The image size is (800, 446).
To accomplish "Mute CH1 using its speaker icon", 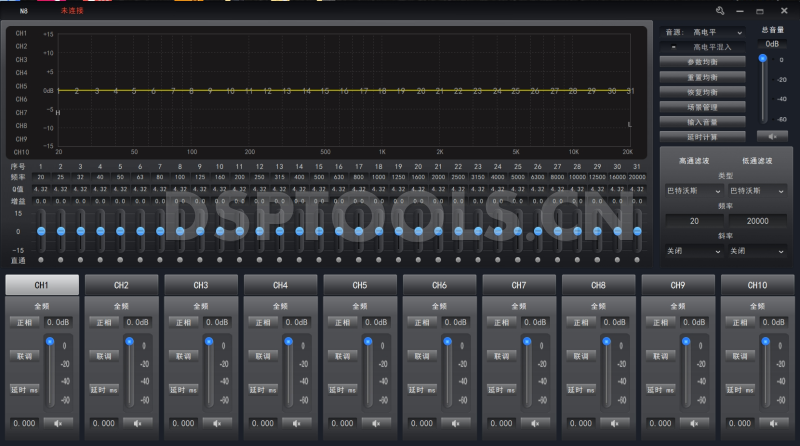I will (x=58, y=423).
